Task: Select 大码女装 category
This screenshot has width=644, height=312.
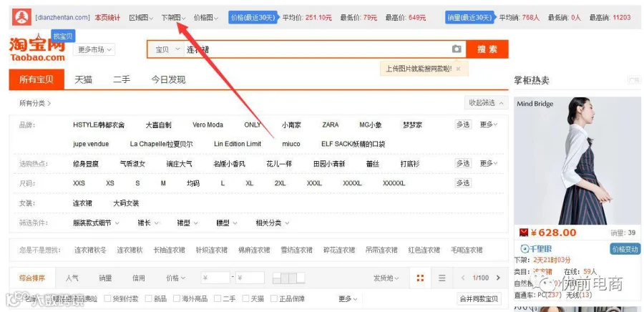Action: [126, 203]
